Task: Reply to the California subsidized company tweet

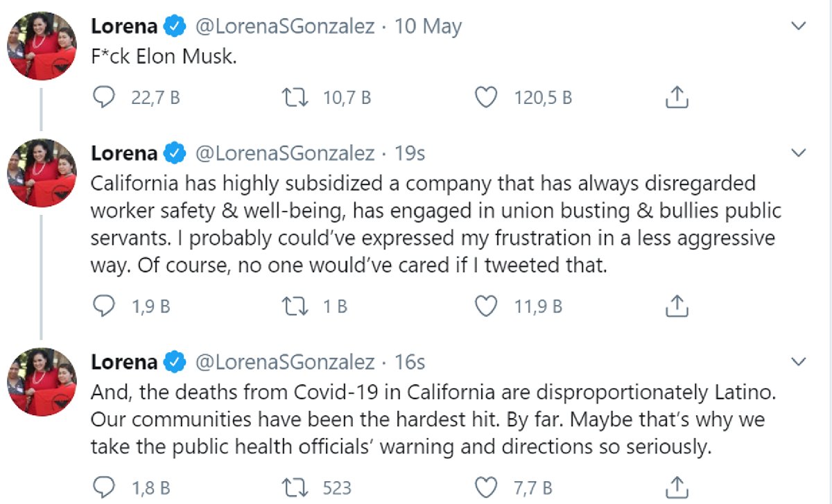Action: click(x=104, y=305)
